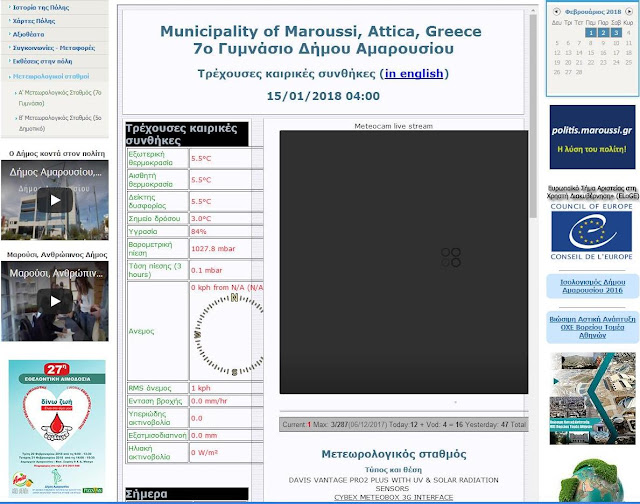The width and height of the screenshot is (640, 504).
Task: Click the Φεβρουάριος 2018 calendar title
Action: pos(593,12)
